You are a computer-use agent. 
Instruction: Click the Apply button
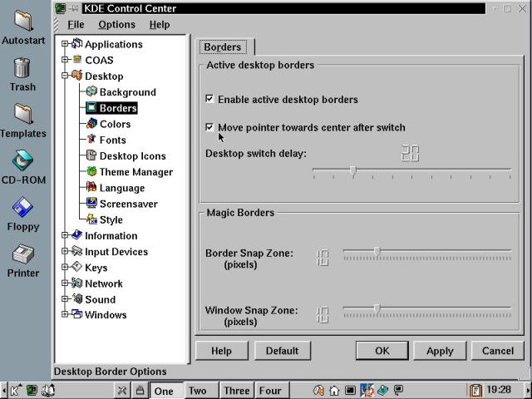coord(440,351)
